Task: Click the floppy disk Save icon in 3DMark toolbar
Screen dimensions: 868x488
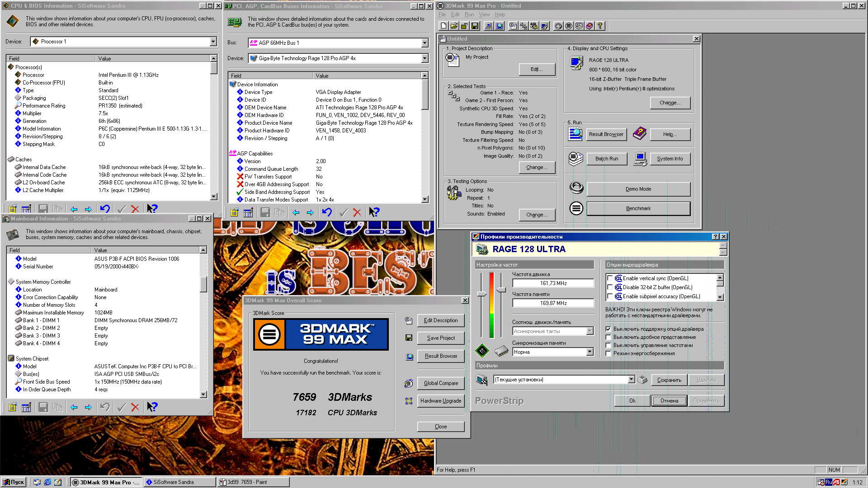Action: (475, 26)
